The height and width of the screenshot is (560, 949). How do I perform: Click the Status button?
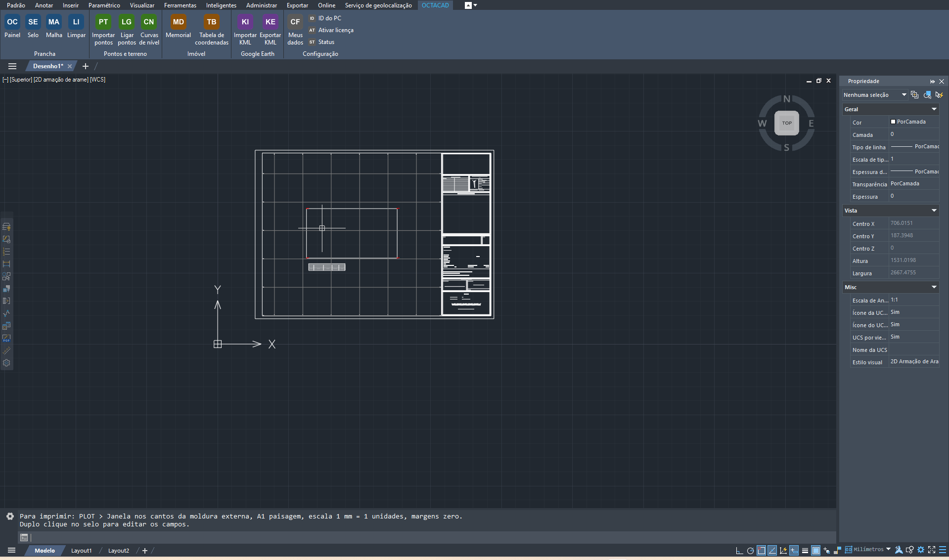tap(322, 42)
